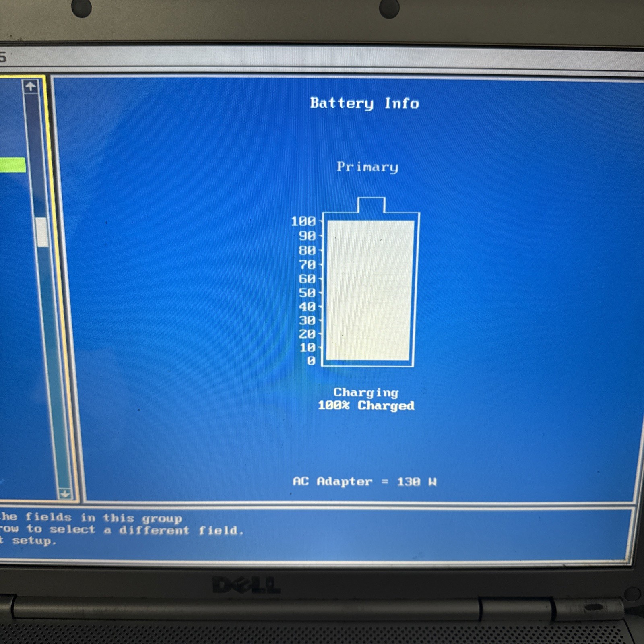Click the 'Battery Info' heading
This screenshot has width=644, height=644.
click(365, 104)
